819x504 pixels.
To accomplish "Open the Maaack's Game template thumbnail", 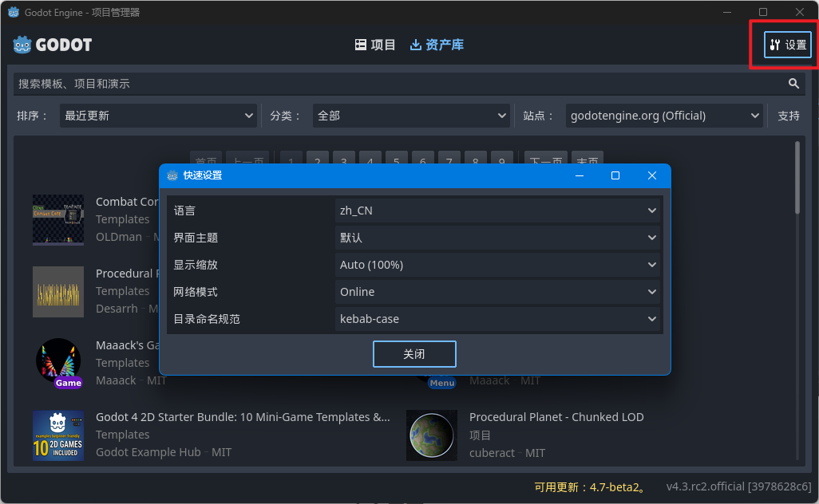I will pyautogui.click(x=58, y=364).
